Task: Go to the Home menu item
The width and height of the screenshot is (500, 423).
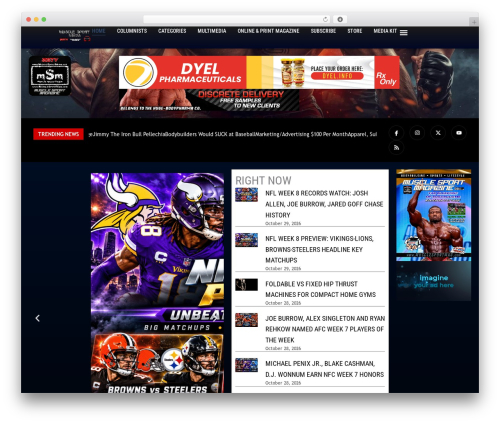Action: tap(98, 31)
